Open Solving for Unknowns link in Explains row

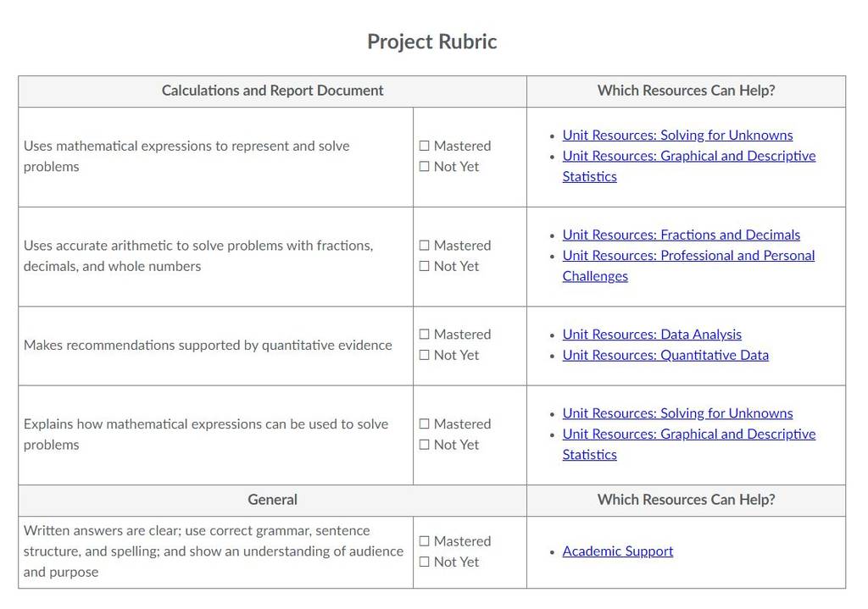coord(677,413)
